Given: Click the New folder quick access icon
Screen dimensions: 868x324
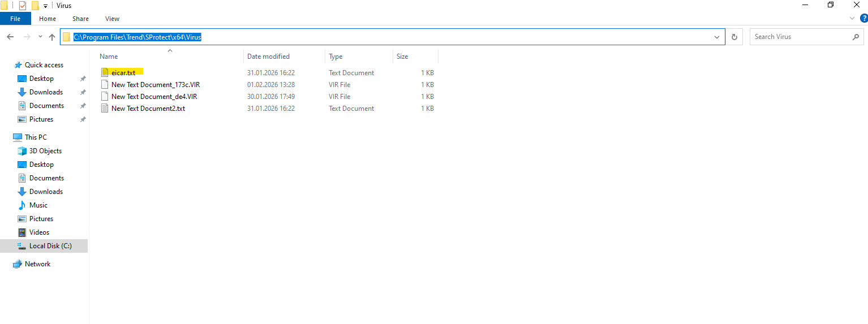Looking at the screenshot, I should tap(35, 6).
